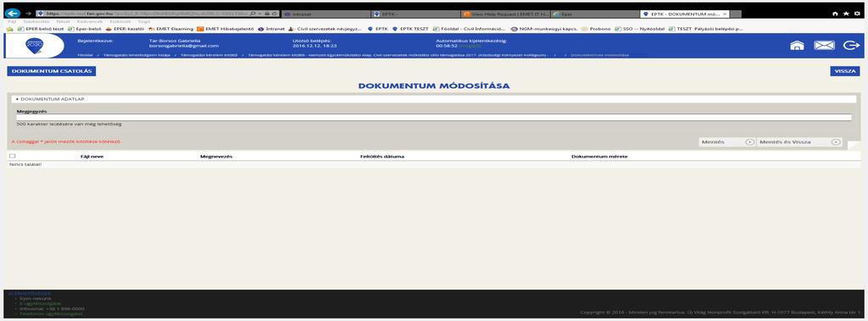Viewport: 868px width, 321px height.
Task: Tick the select-all checkbox in table header
Action: click(x=12, y=157)
